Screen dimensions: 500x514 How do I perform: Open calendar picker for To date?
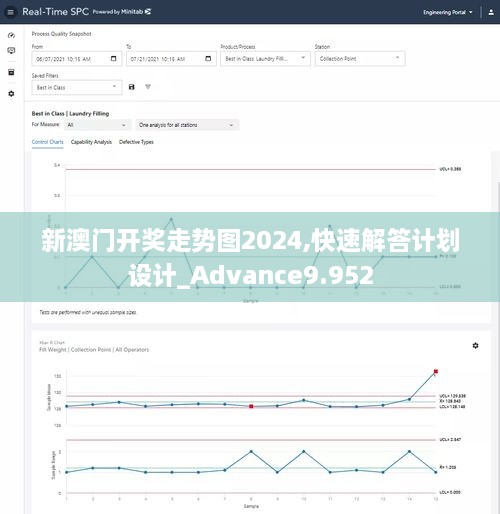click(208, 58)
